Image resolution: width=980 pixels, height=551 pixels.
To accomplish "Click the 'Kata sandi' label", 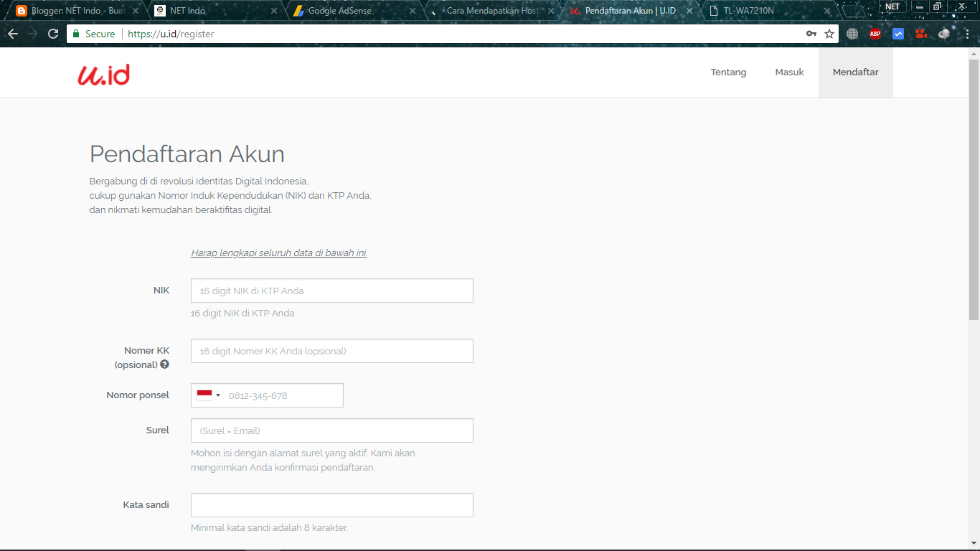I will click(146, 505).
